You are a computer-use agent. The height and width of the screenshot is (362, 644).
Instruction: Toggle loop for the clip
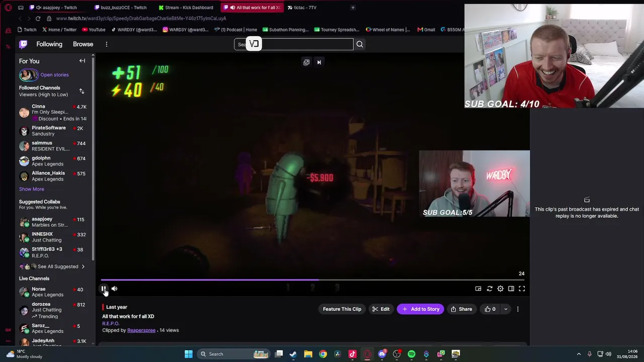point(489,289)
